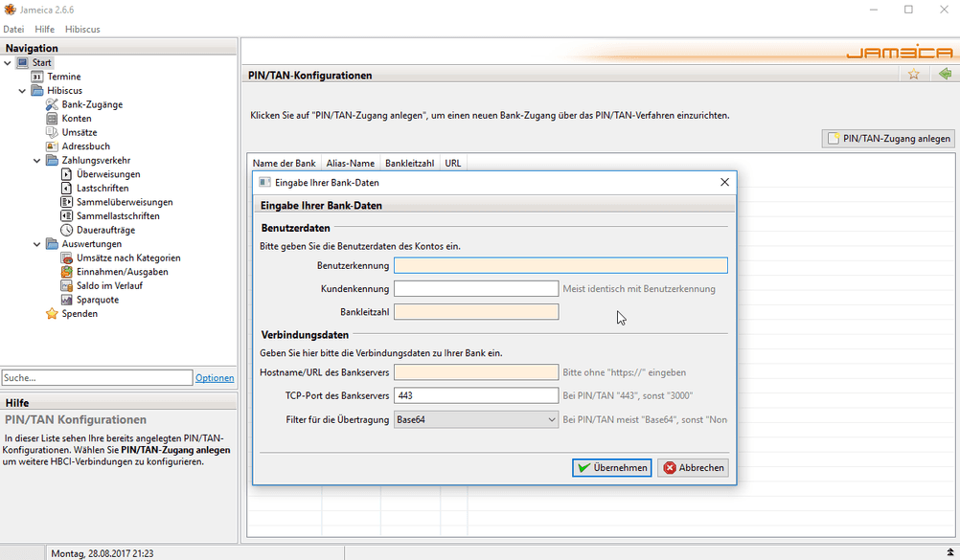Image resolution: width=960 pixels, height=560 pixels.
Task: Click the Sparquote chart icon
Action: pos(67,300)
